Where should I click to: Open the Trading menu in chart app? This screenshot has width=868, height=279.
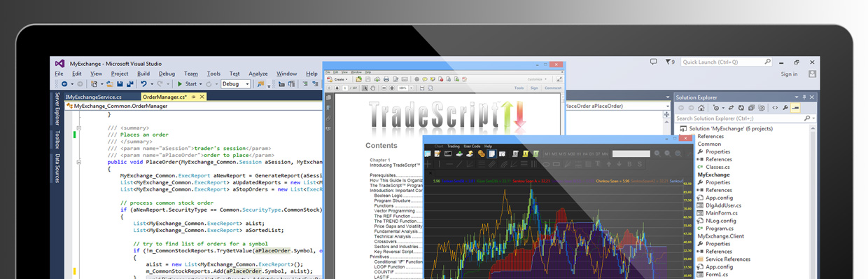click(x=454, y=147)
